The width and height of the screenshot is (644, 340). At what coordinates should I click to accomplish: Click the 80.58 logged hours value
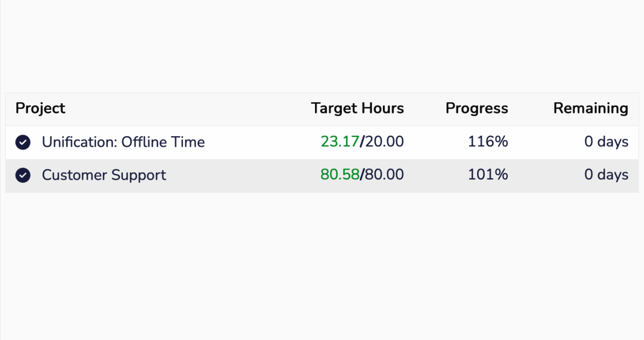tap(339, 175)
